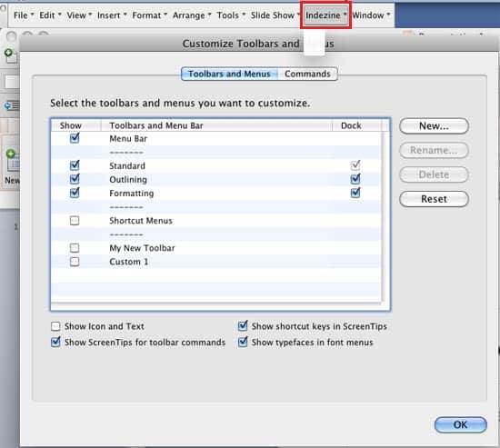Viewport: 500px width, 448px height.
Task: Click the outline indent icon at left edge
Action: 12,105
